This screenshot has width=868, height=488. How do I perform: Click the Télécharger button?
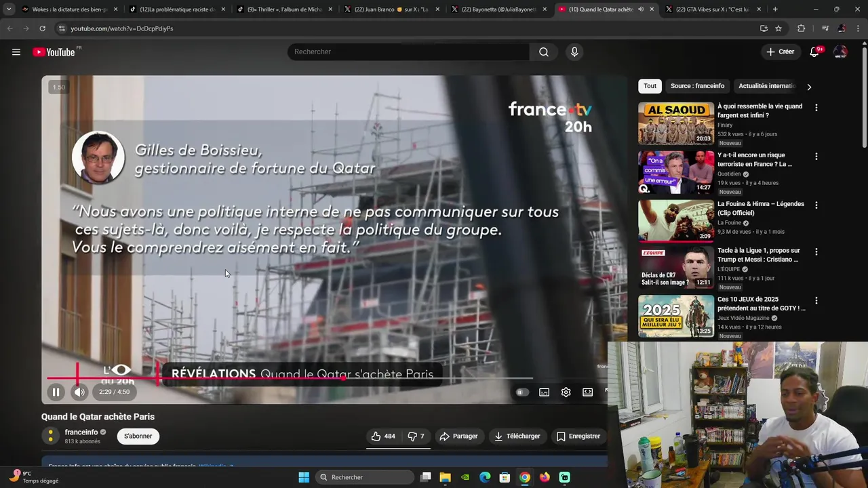click(x=517, y=436)
